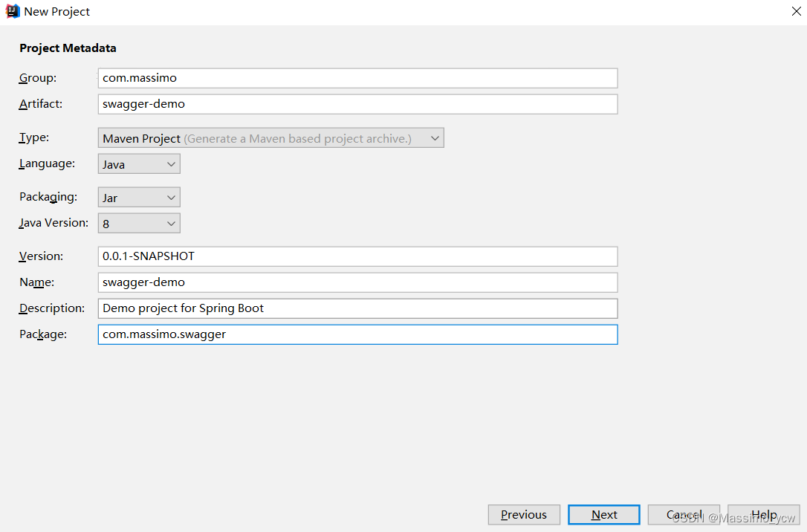Click the Group: label
This screenshot has height=532, width=807.
pos(38,78)
